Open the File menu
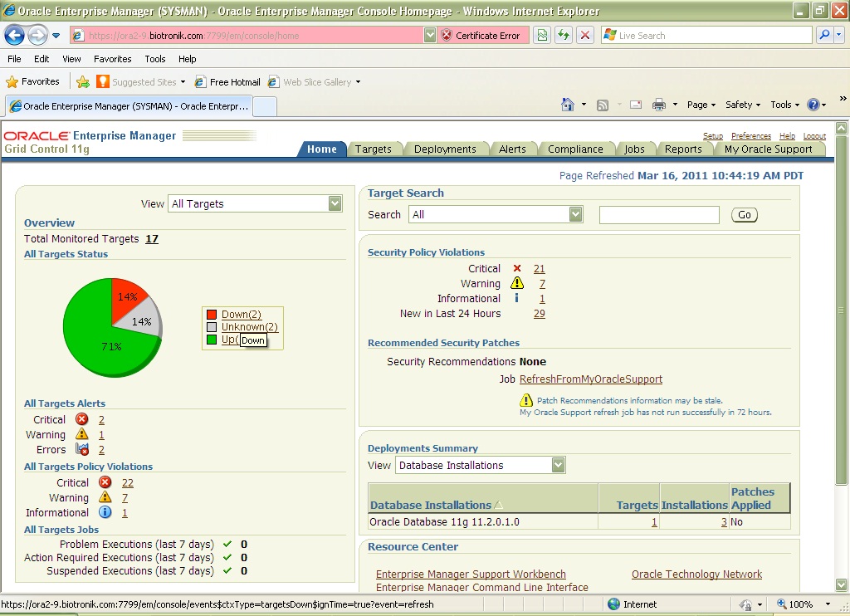 [x=15, y=59]
